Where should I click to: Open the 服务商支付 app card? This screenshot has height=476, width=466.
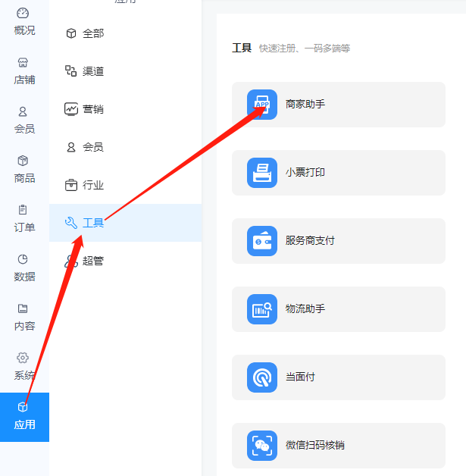(339, 241)
